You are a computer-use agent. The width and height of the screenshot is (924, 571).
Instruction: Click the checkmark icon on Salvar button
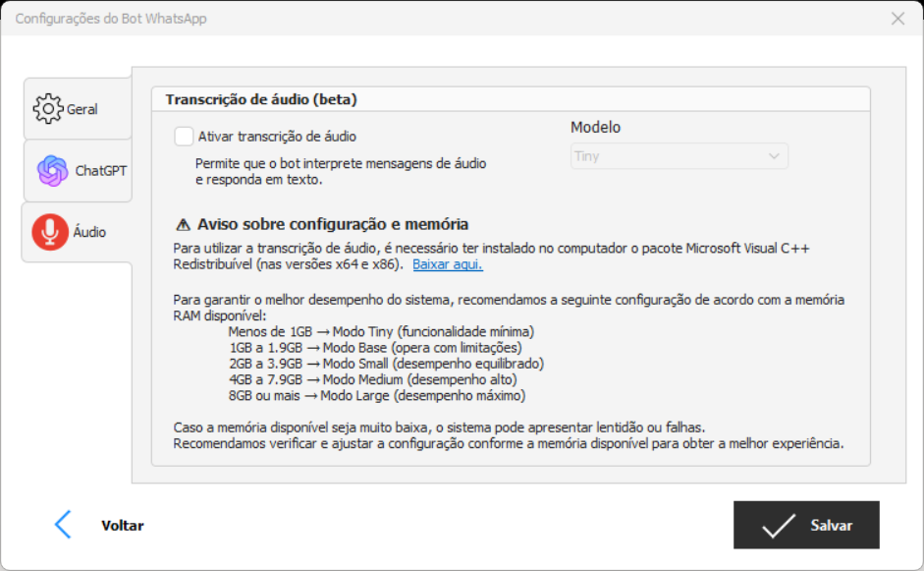pos(779,526)
